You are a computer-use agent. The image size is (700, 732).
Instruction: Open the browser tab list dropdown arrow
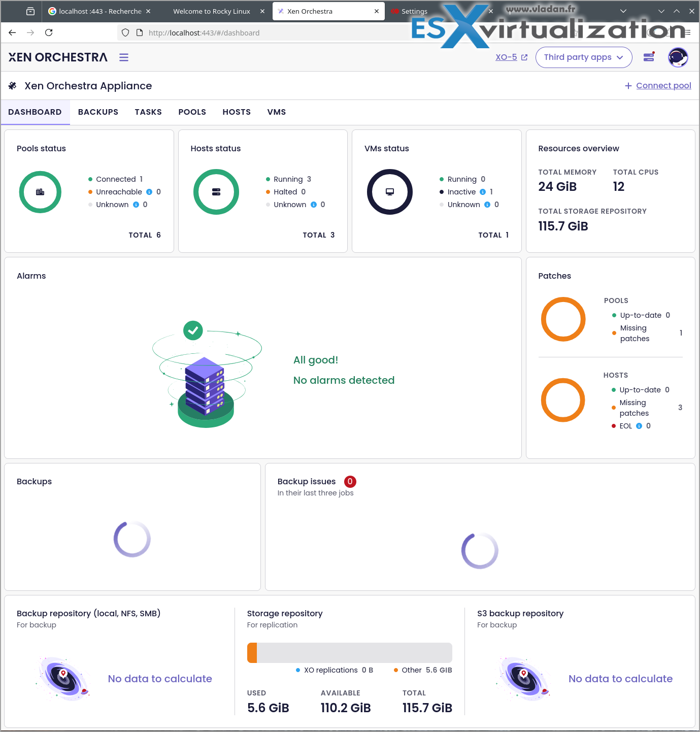(x=623, y=11)
